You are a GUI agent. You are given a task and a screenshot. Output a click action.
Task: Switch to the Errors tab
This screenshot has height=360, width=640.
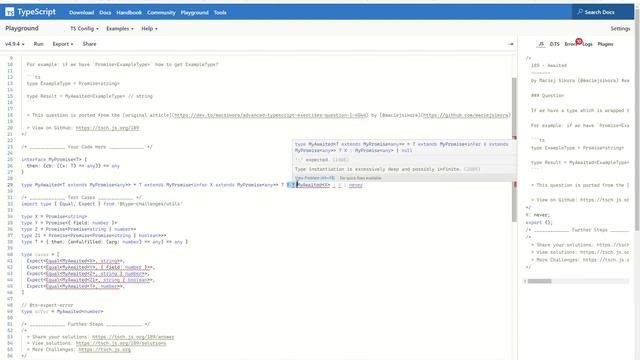pos(570,44)
